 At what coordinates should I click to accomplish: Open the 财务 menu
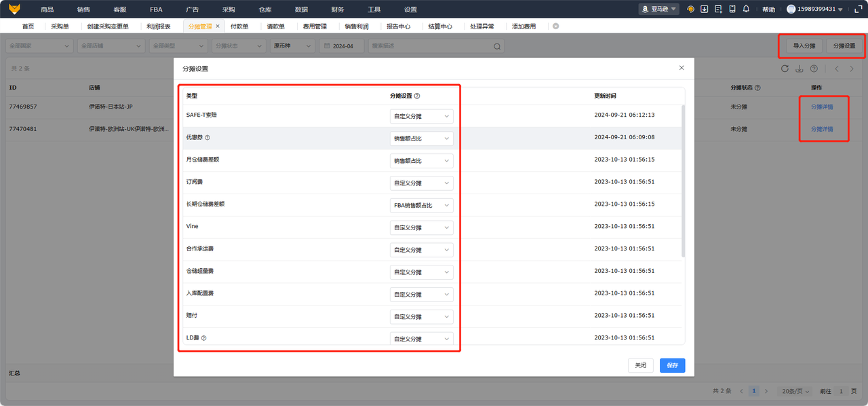[x=338, y=10]
